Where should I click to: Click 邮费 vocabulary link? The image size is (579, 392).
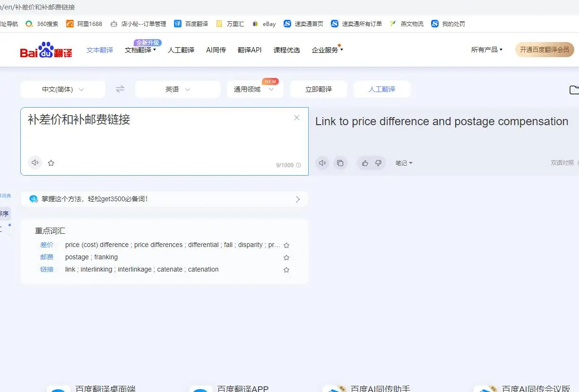tap(47, 257)
